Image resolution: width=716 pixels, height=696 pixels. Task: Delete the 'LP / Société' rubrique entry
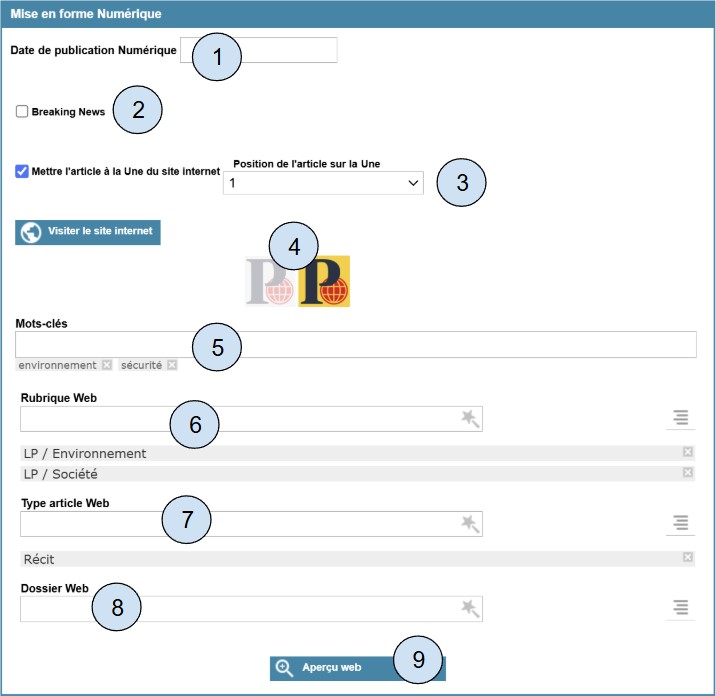point(687,472)
